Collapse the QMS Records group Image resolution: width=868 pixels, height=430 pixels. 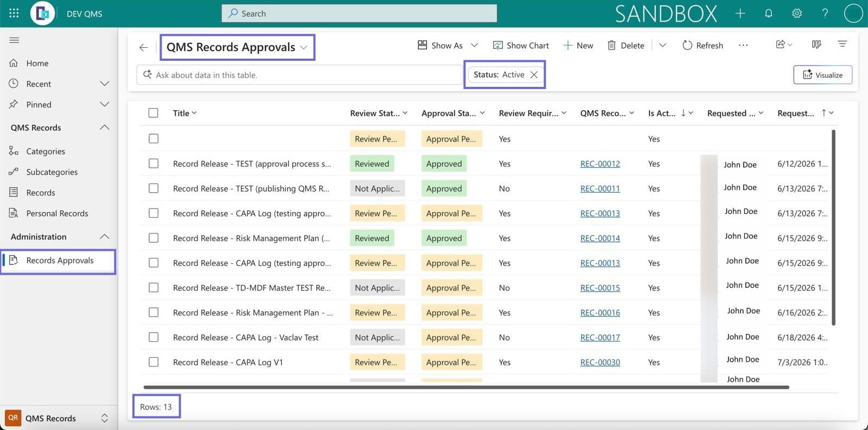(105, 128)
